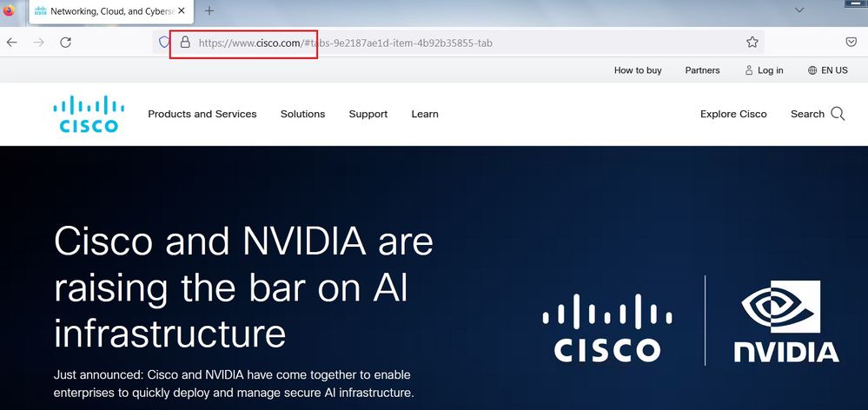Click the Firefox logo icon
The width and height of the screenshot is (868, 410).
[9, 10]
